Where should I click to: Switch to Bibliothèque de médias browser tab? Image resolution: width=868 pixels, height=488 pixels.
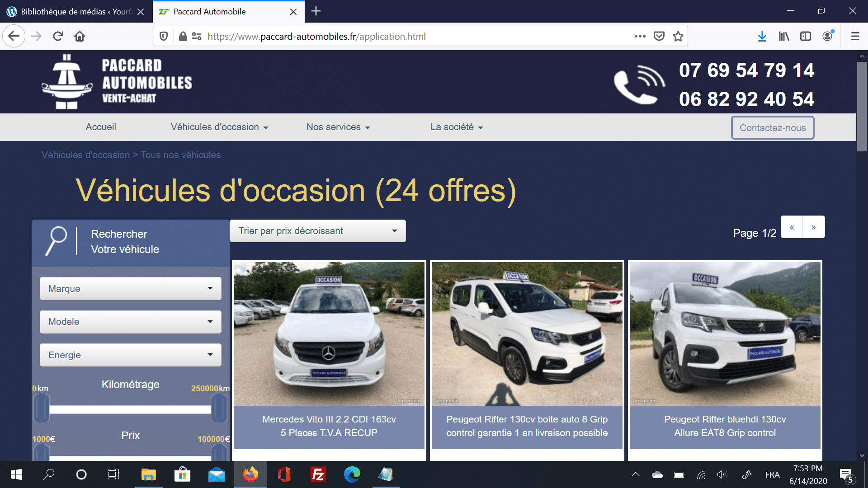tap(76, 11)
